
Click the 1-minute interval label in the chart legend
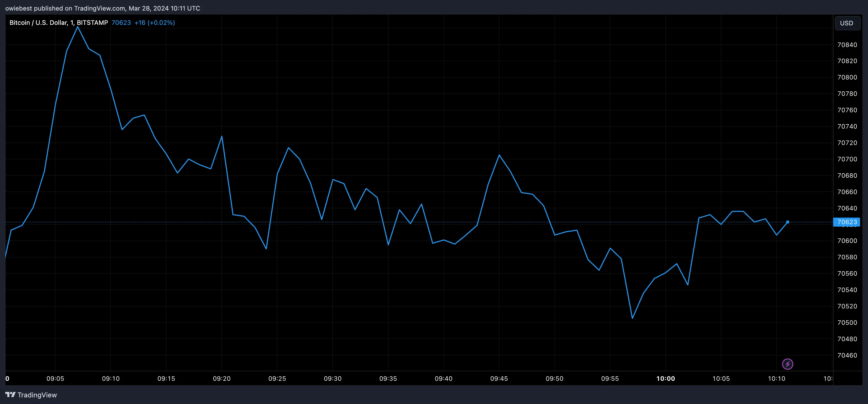click(71, 22)
